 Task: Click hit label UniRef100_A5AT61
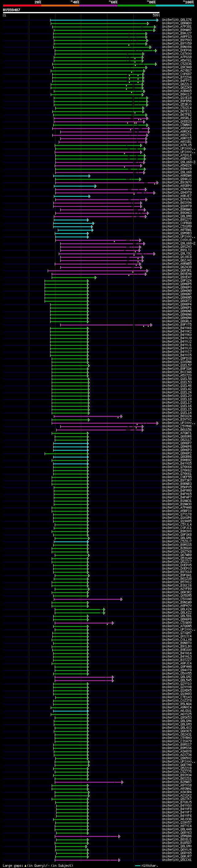177,61
